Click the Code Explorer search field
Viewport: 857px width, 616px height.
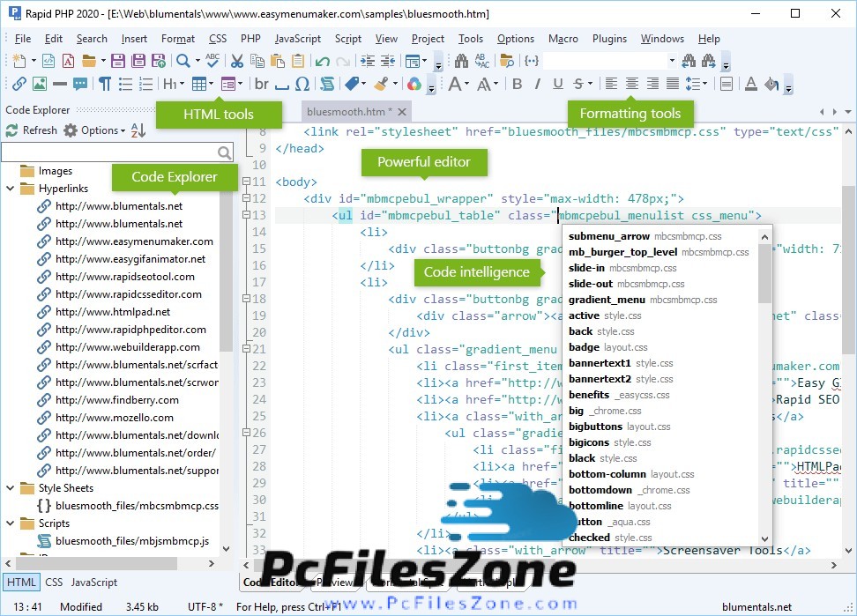[117, 152]
